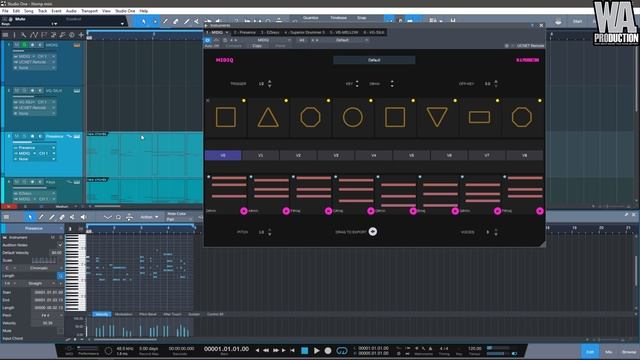The image size is (640, 360).
Task: Select the Velocity automation lane tab
Action: coord(102,314)
